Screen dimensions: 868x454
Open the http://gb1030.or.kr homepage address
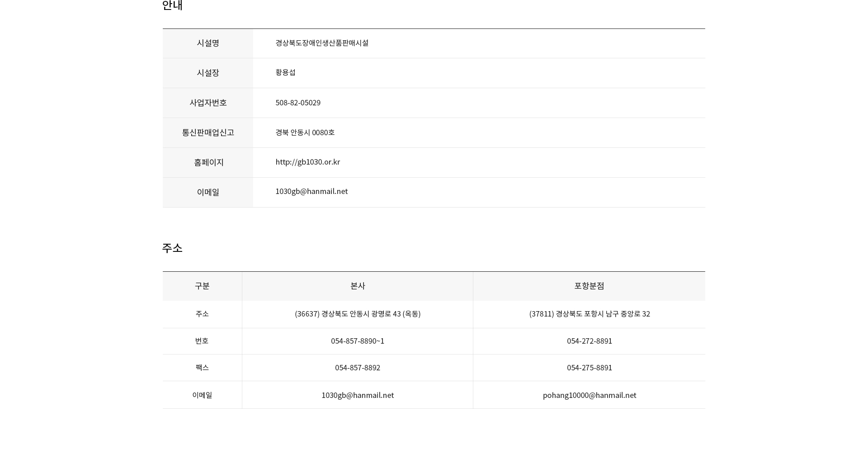pyautogui.click(x=308, y=162)
